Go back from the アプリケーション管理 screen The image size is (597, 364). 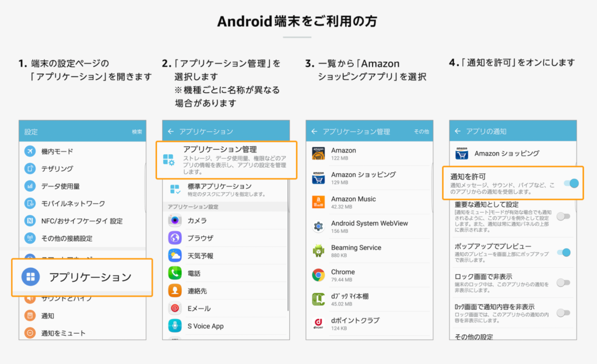point(314,131)
